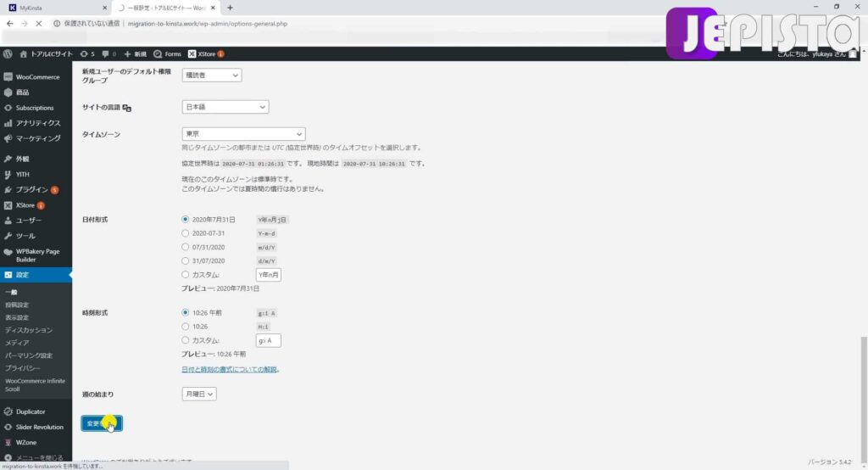This screenshot has height=470, width=868.
Task: Click the site info icon beside the URL
Action: (x=57, y=24)
